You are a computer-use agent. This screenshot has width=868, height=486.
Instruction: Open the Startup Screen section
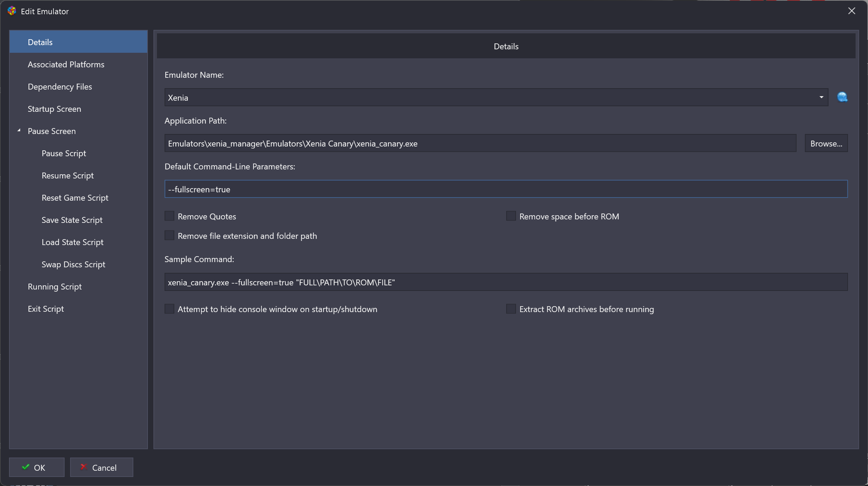click(x=78, y=109)
